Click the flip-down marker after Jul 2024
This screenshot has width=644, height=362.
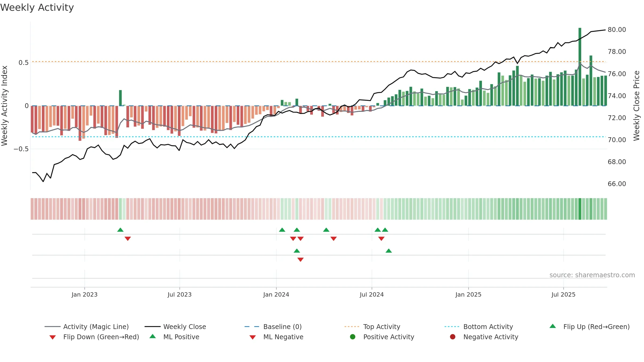[x=381, y=238]
